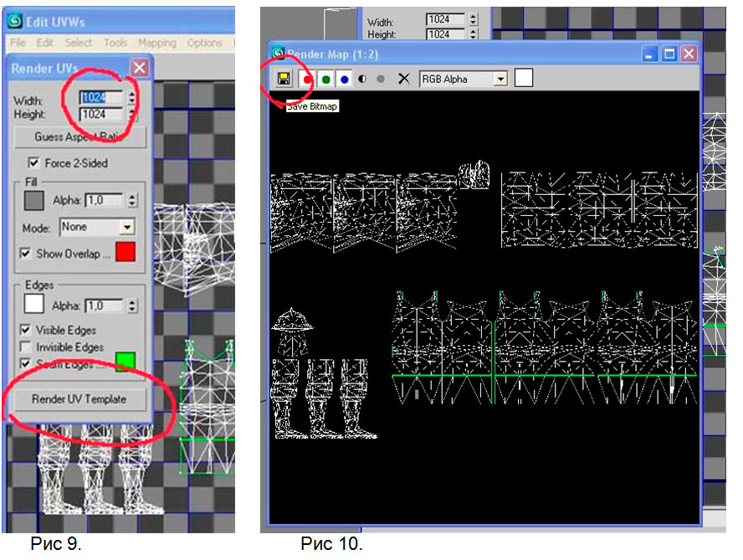The width and height of the screenshot is (743, 560).
Task: Enable the display alpha channel icon
Action: (362, 79)
